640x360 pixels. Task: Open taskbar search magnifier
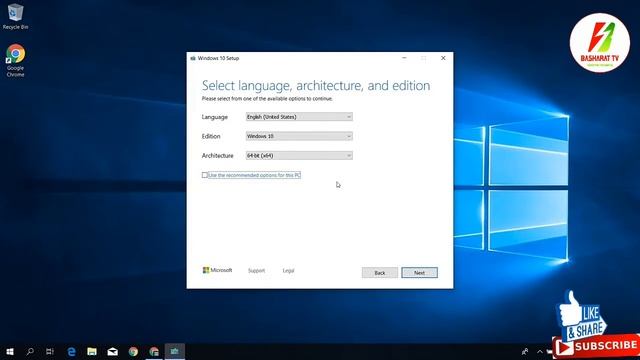[x=30, y=351]
